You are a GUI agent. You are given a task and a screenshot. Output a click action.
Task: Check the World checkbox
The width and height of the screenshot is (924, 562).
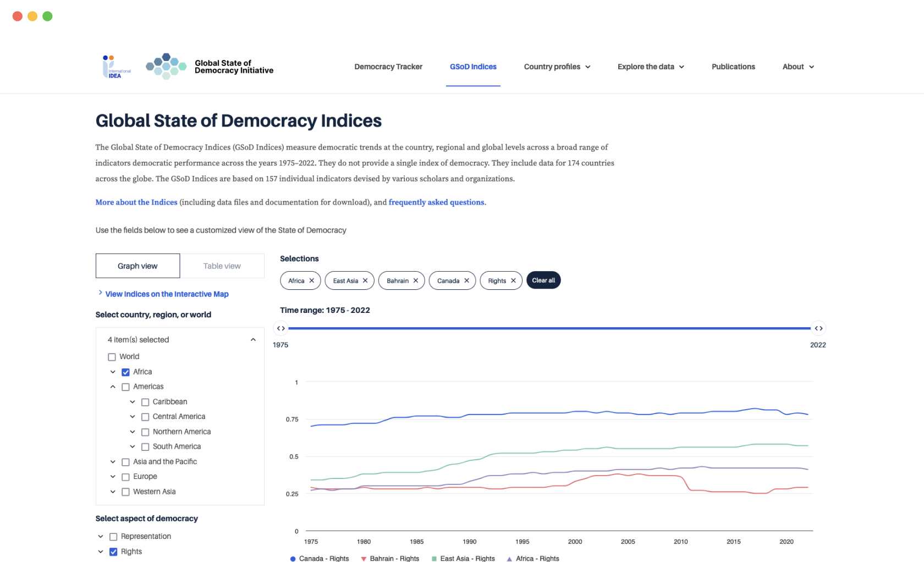coord(112,357)
